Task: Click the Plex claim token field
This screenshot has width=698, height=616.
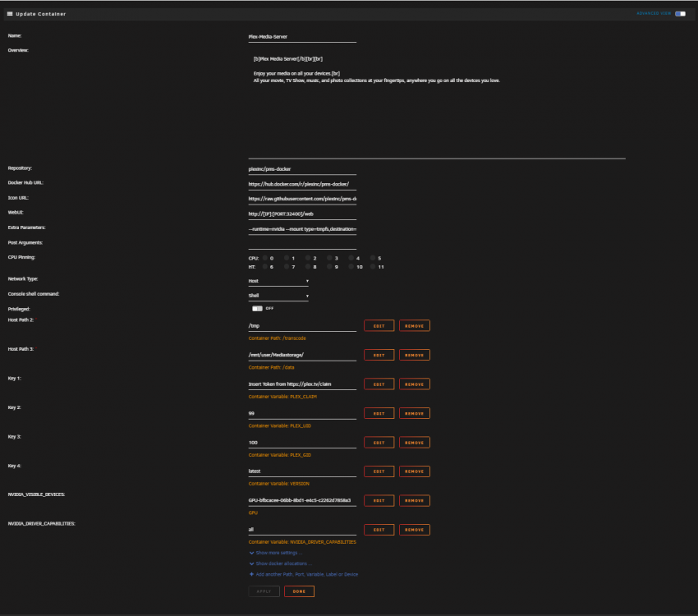Action: [302, 384]
